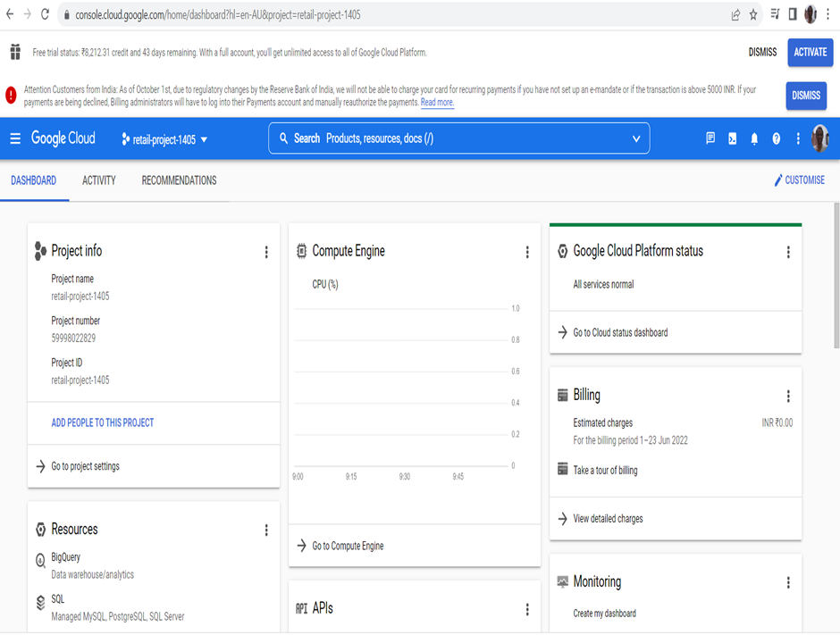The height and width of the screenshot is (635, 840).
Task: Open the notifications bell
Action: coord(753,139)
